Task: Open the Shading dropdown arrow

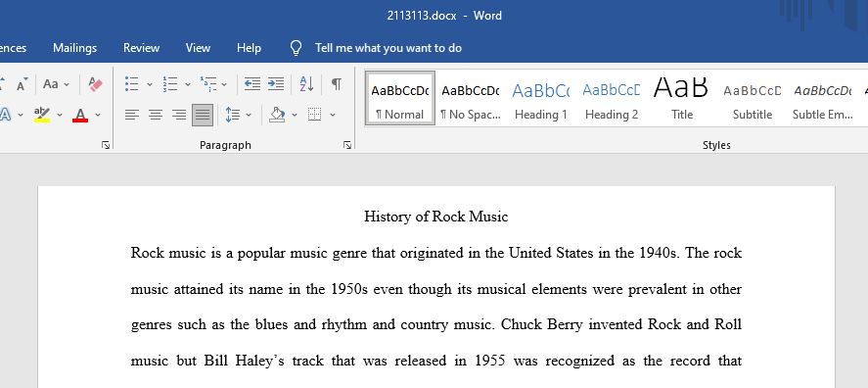Action: 295,115
